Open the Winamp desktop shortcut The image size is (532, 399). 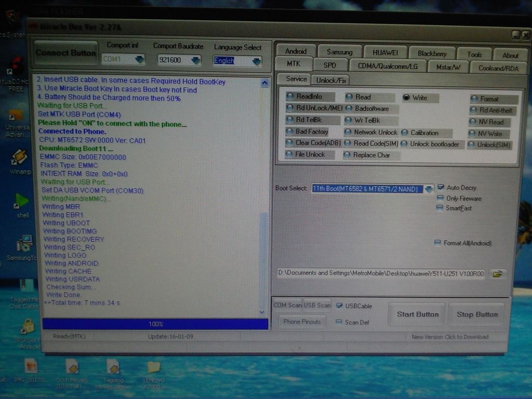[x=19, y=157]
